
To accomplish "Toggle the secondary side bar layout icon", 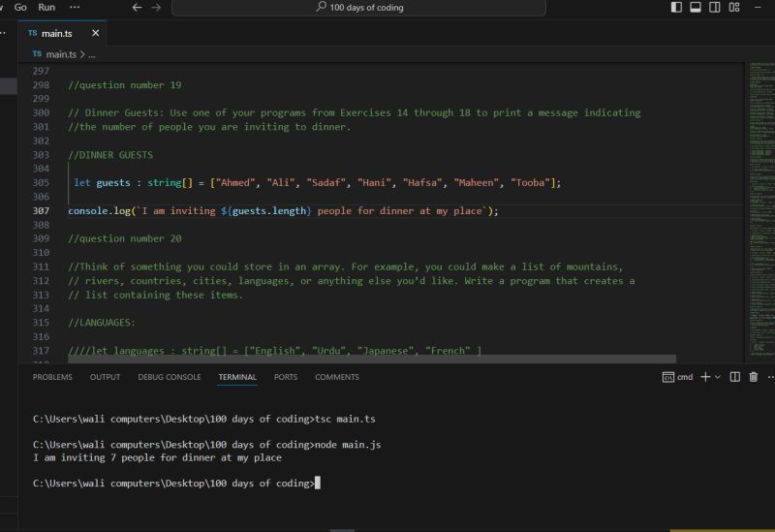I will [x=715, y=7].
